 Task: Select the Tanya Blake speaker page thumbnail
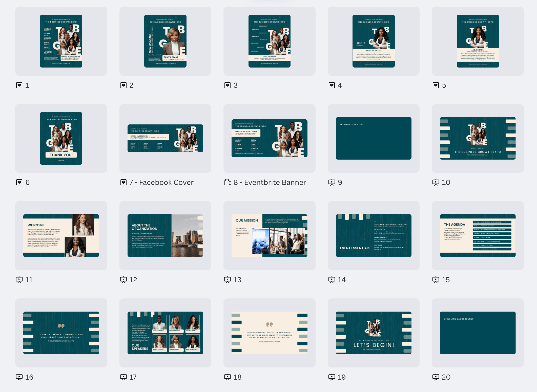tap(165, 41)
